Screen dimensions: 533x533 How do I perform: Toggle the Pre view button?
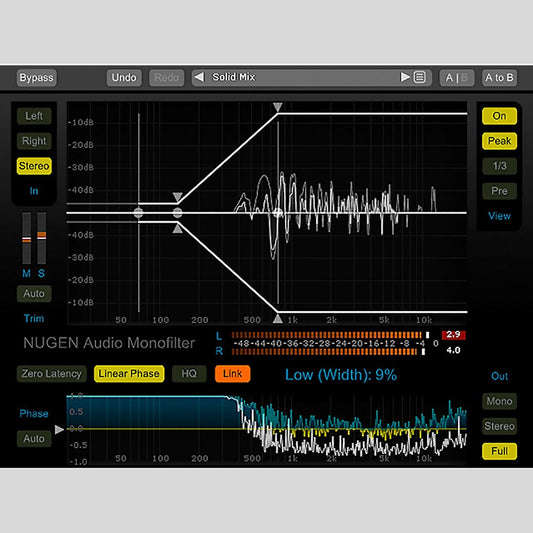click(x=499, y=191)
